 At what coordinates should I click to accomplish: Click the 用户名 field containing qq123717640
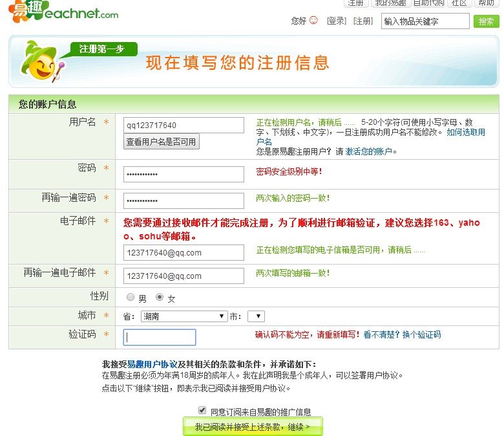pyautogui.click(x=184, y=125)
